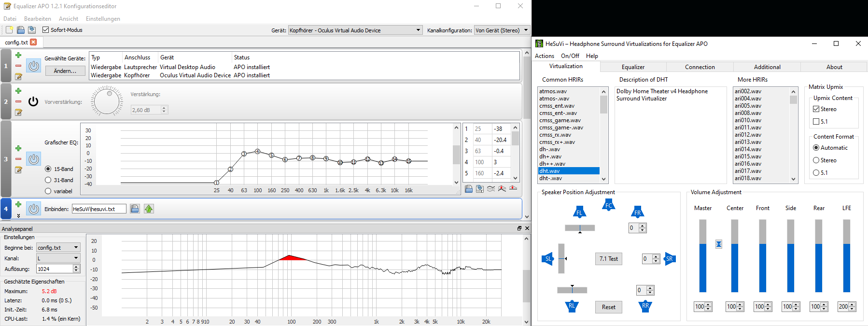The width and height of the screenshot is (868, 326).
Task: Open the Kanalkonfiguration dropdown
Action: click(502, 30)
